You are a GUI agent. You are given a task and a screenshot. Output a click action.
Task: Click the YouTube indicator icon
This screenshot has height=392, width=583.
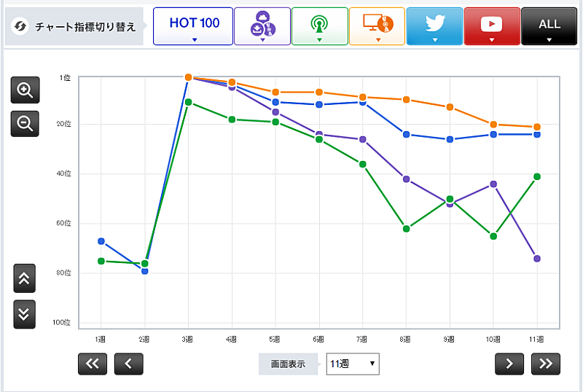click(492, 26)
